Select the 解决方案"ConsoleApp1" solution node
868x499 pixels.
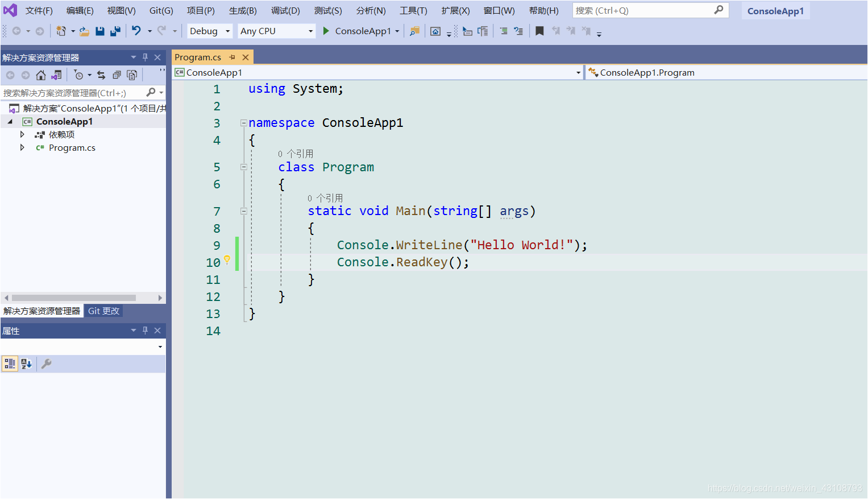(88, 108)
